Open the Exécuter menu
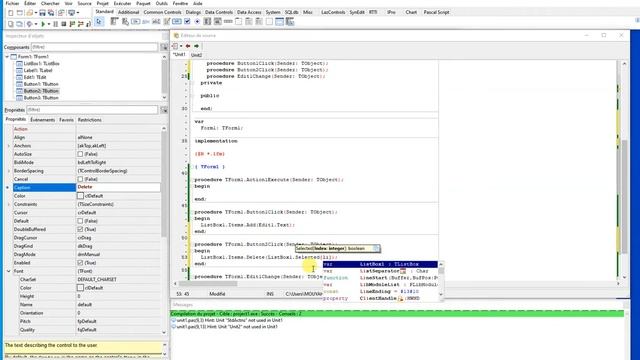This screenshot has height=360, width=640. click(x=122, y=3)
